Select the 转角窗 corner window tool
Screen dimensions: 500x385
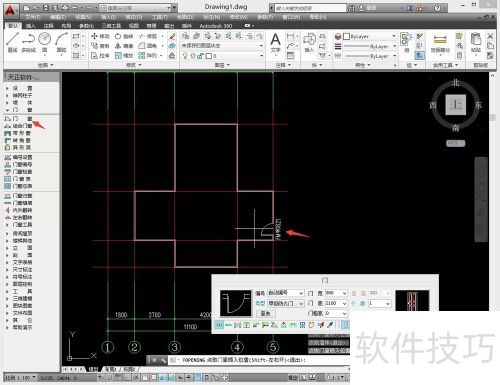pos(18,140)
